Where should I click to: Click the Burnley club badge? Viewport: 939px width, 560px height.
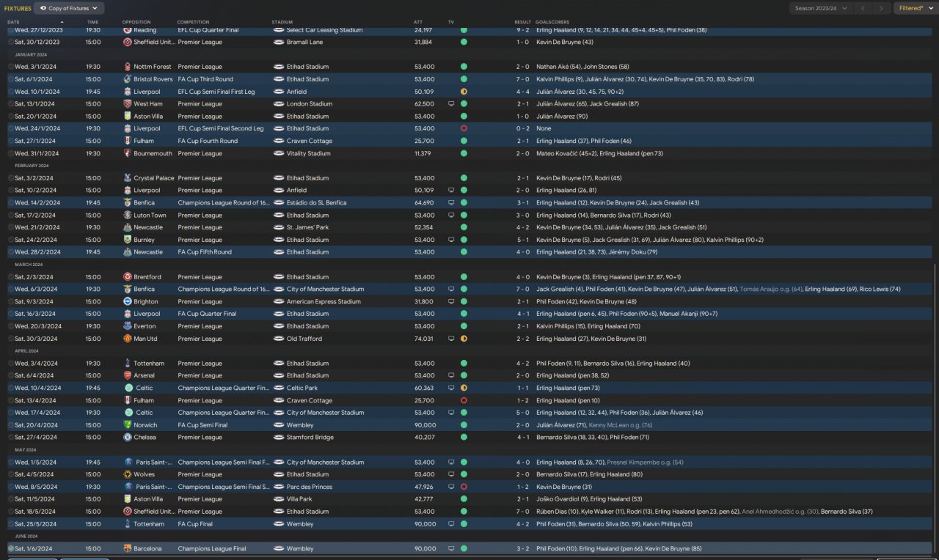tap(128, 240)
